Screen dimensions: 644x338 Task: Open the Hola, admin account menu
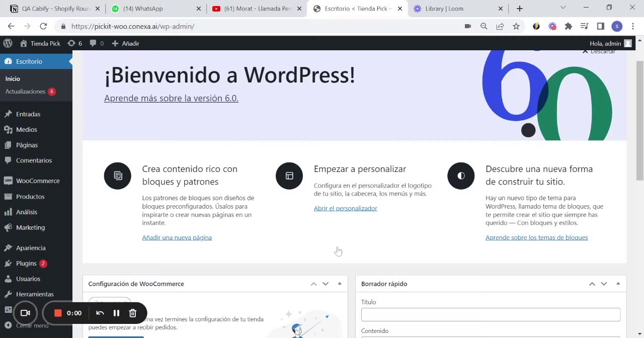(x=610, y=43)
